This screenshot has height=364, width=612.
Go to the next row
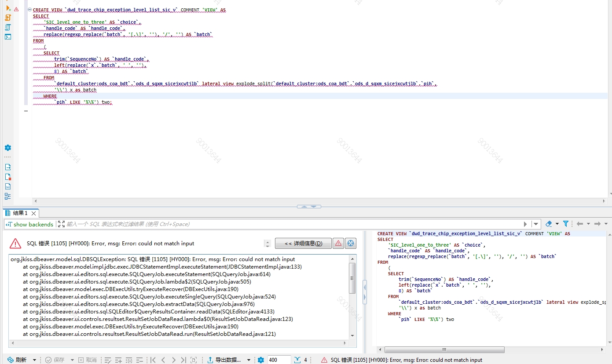tap(173, 360)
